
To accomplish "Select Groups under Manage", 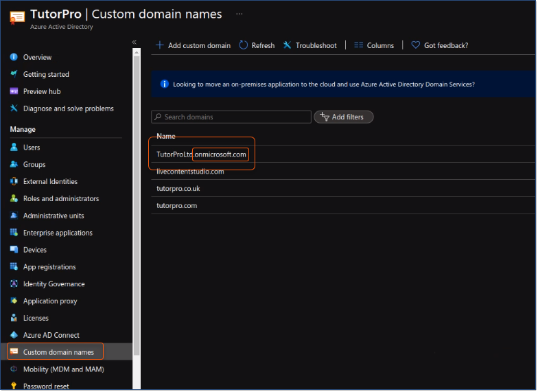I will pyautogui.click(x=34, y=165).
